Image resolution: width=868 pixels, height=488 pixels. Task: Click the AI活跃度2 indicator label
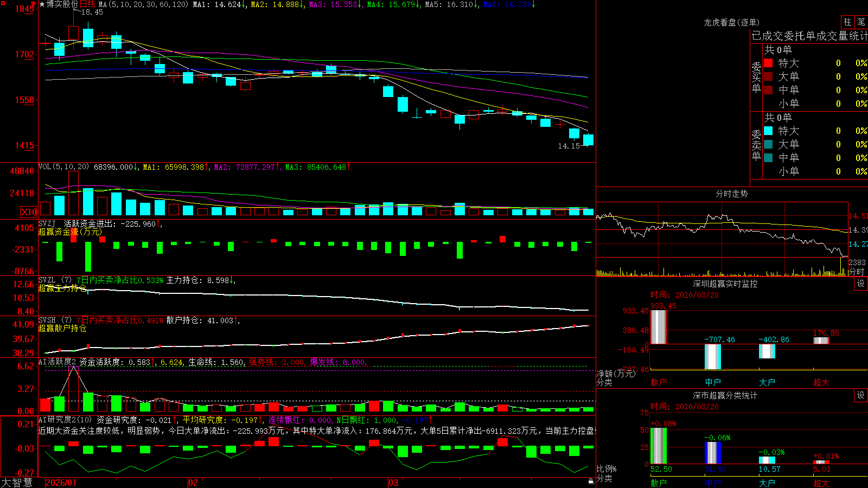tap(58, 362)
